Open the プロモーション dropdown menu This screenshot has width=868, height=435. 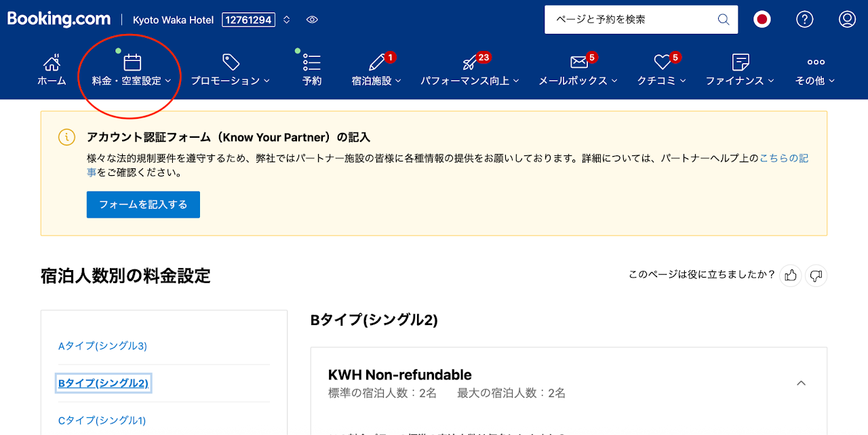click(x=230, y=71)
